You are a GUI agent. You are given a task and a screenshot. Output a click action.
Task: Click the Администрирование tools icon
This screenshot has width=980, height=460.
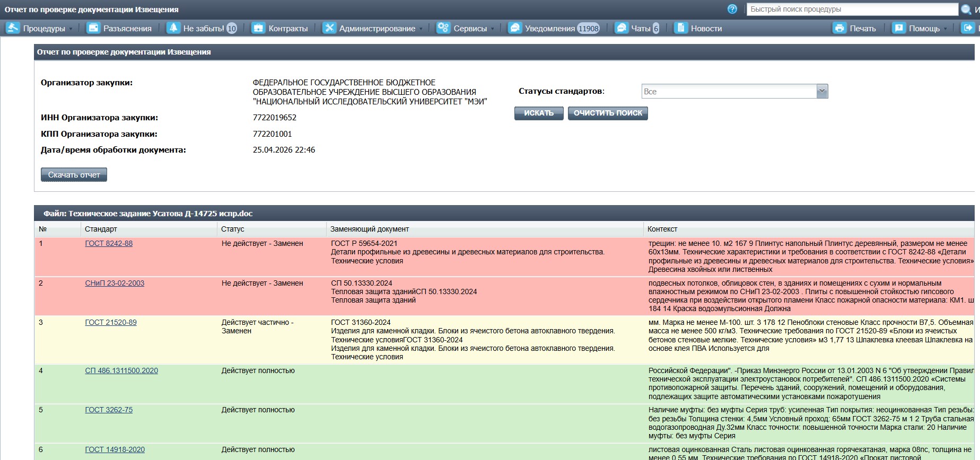coord(329,28)
